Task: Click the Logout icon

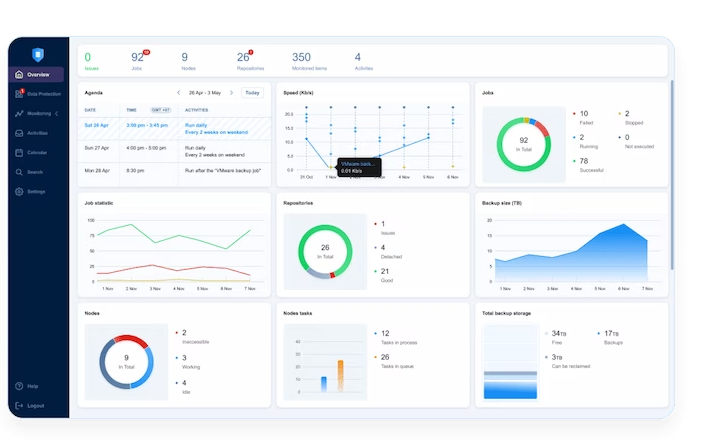Action: pyautogui.click(x=19, y=405)
